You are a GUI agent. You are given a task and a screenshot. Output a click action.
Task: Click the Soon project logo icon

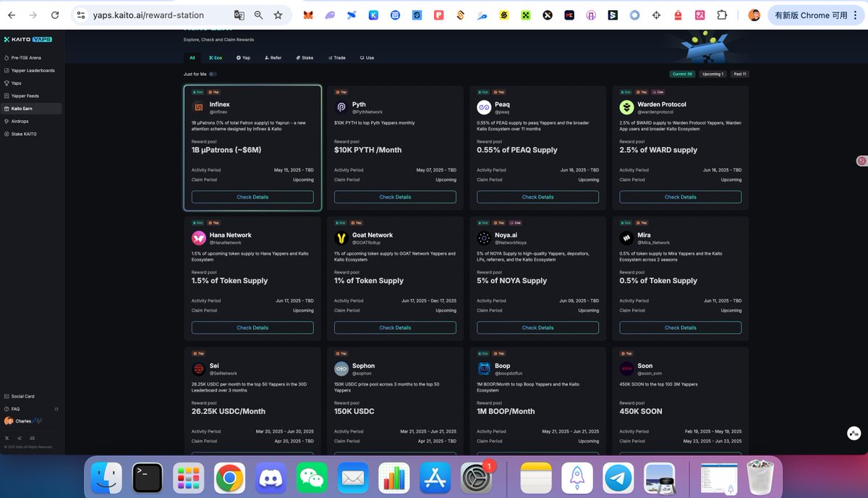(x=626, y=369)
